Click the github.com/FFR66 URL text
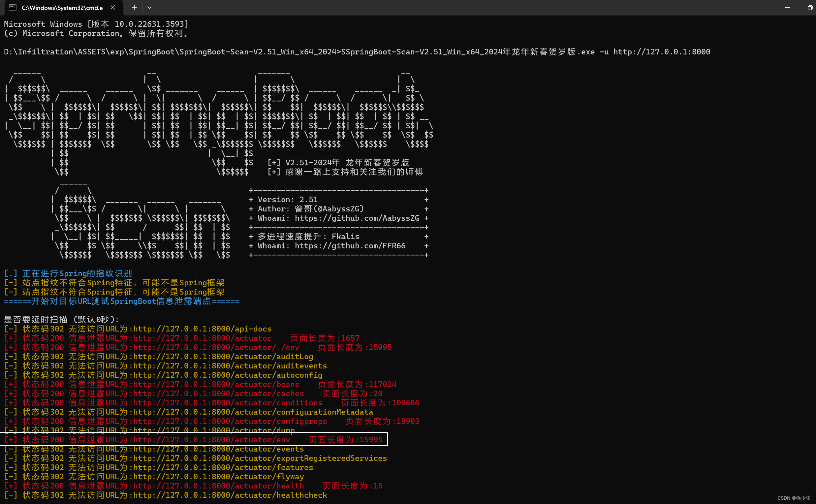816x504 pixels. point(350,246)
